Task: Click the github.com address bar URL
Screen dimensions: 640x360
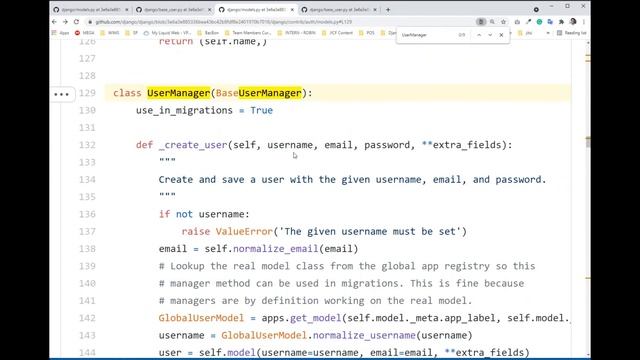Action: (x=224, y=22)
